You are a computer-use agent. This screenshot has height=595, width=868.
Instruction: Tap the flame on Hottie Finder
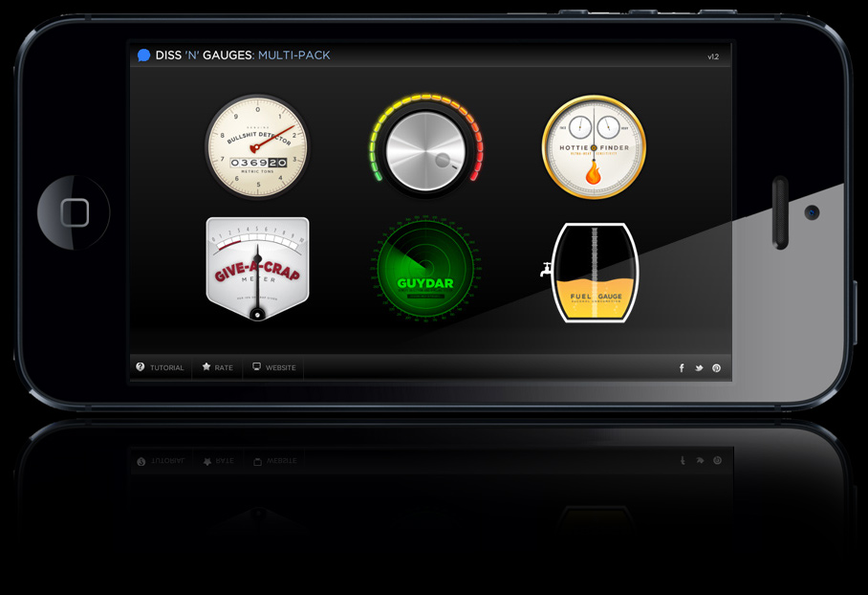594,174
